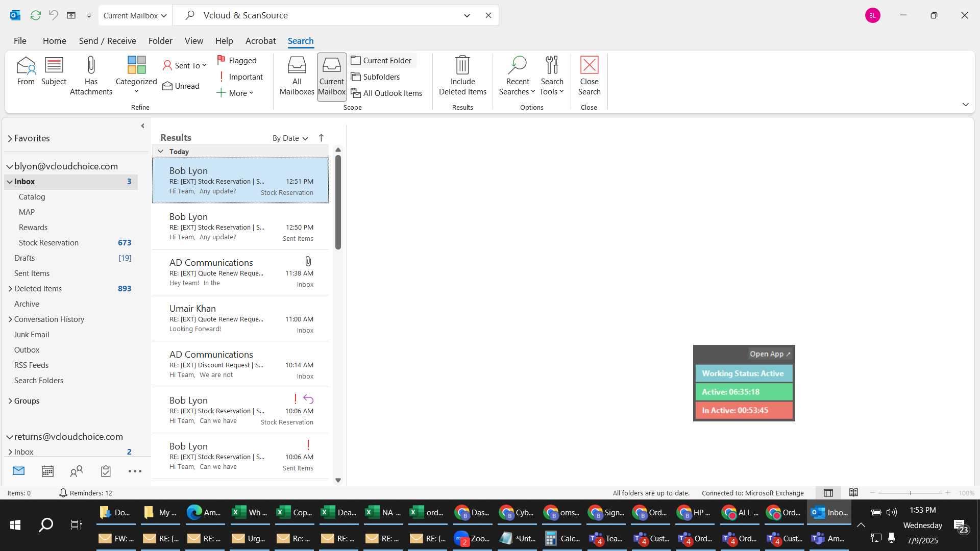Screen dimensions: 980x551
Task: Toggle Subfolders search scope
Action: [x=376, y=77]
